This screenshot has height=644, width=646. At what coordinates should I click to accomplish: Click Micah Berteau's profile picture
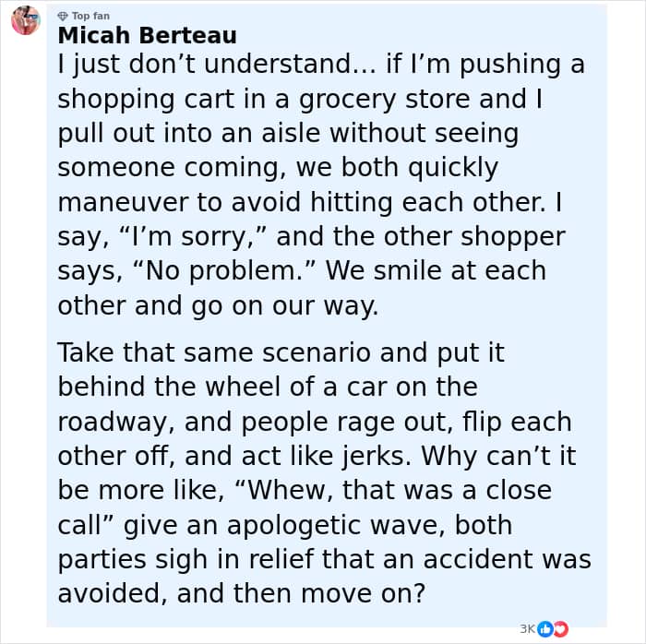coord(25,20)
